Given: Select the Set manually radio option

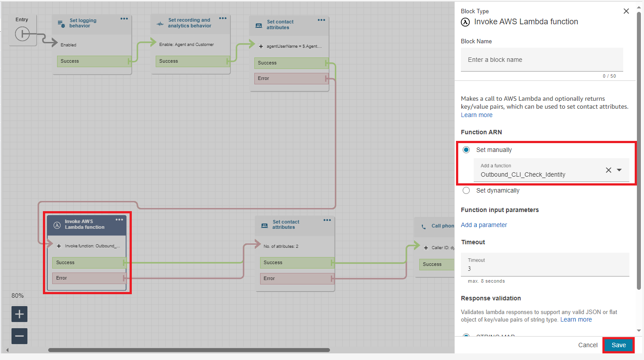Looking at the screenshot, I should [466, 150].
